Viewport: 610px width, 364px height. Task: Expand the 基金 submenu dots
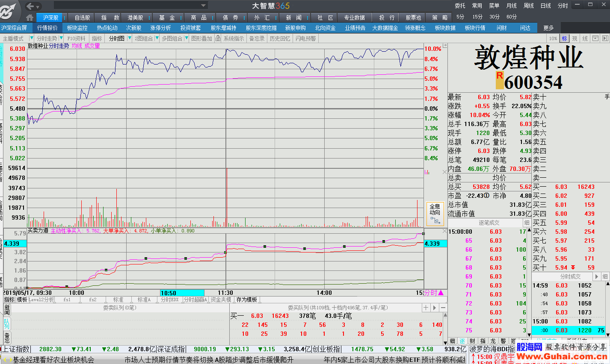click(x=181, y=18)
